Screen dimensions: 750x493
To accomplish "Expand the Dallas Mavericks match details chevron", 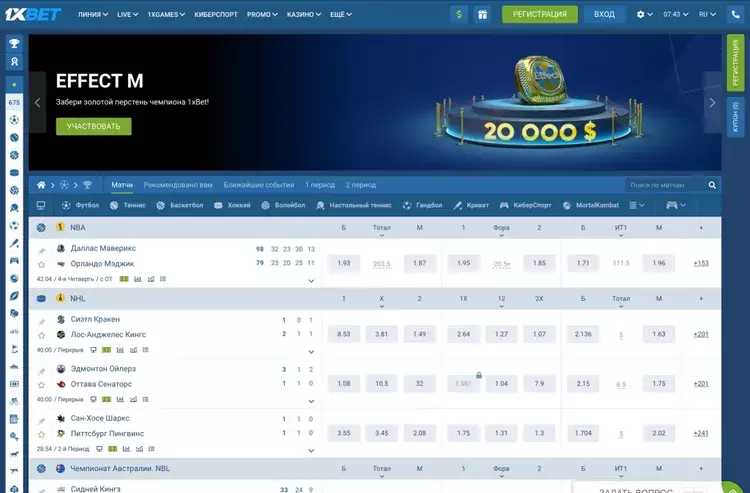I will pyautogui.click(x=311, y=281).
